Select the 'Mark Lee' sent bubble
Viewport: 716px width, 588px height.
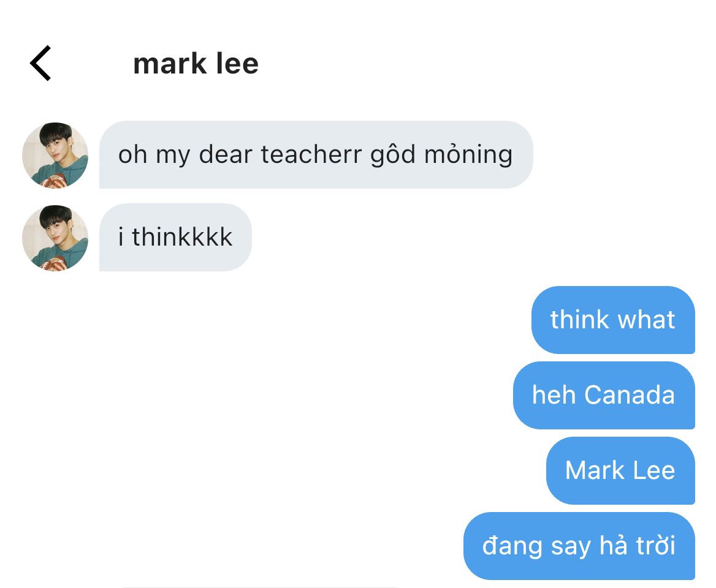pos(620,470)
